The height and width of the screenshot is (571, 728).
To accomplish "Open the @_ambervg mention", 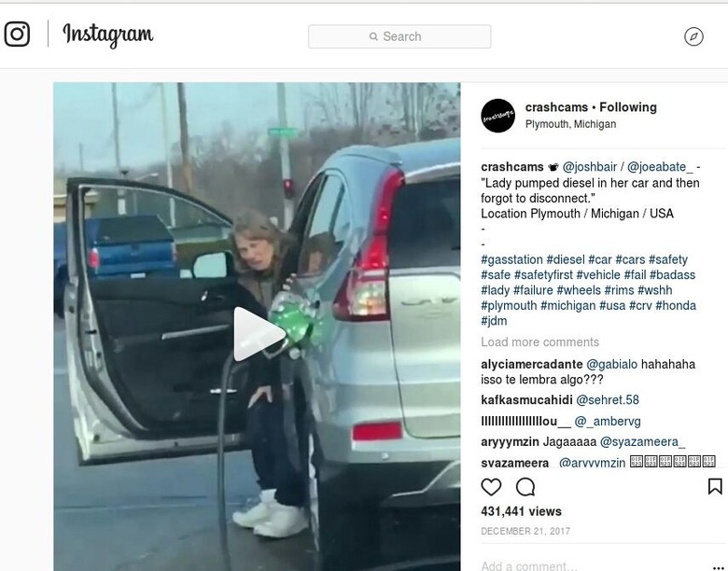I will [x=608, y=421].
